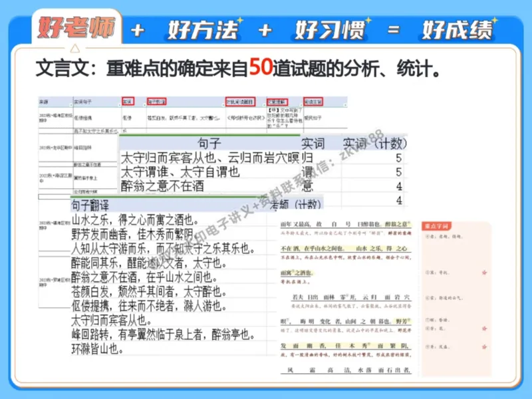This screenshot has width=532, height=399.
Task: Select the line 醉能同其乐，醒能述以文者，太守也。
Action: point(149,263)
